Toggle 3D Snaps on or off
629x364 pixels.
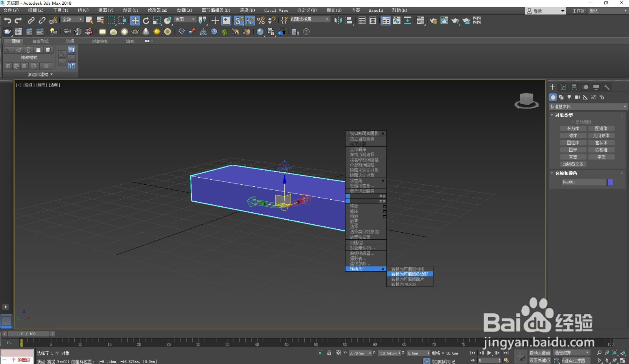[x=239, y=20]
